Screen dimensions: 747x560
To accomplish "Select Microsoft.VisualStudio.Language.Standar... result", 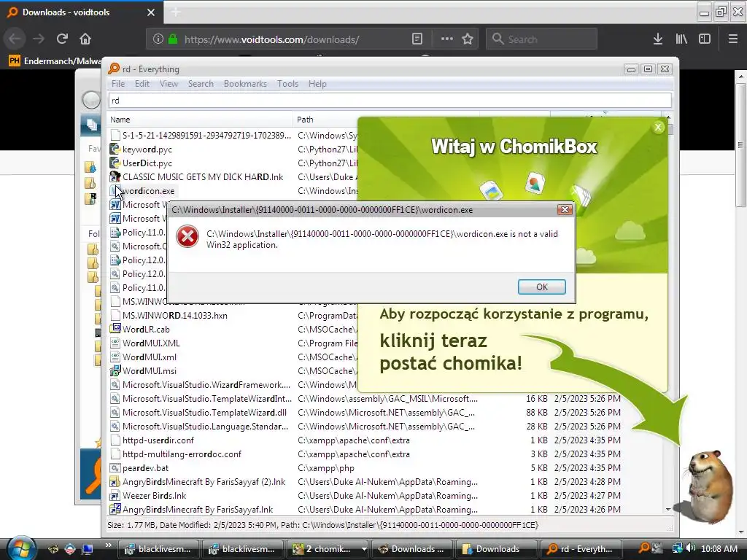I will 205,426.
